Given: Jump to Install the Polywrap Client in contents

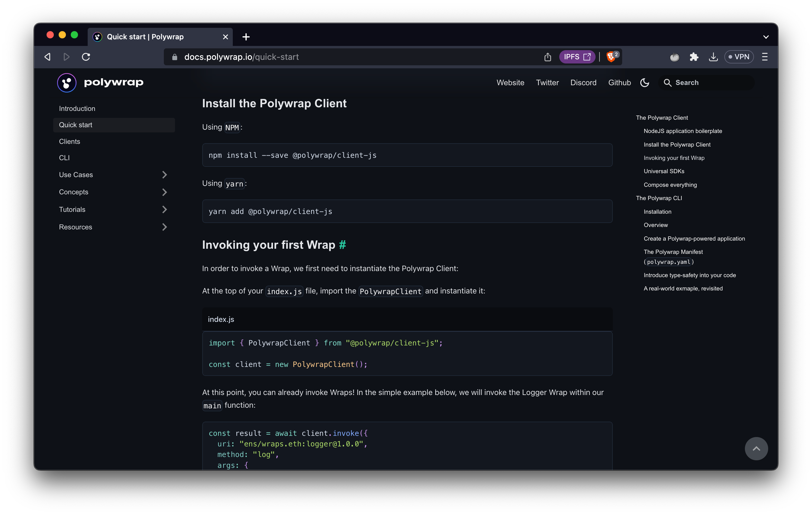Looking at the screenshot, I should pos(677,144).
